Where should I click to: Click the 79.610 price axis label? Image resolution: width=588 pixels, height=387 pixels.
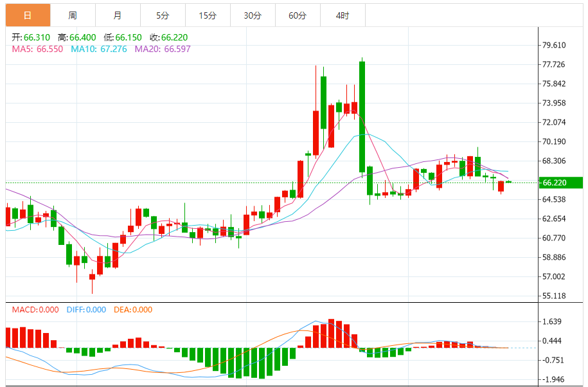pyautogui.click(x=554, y=45)
